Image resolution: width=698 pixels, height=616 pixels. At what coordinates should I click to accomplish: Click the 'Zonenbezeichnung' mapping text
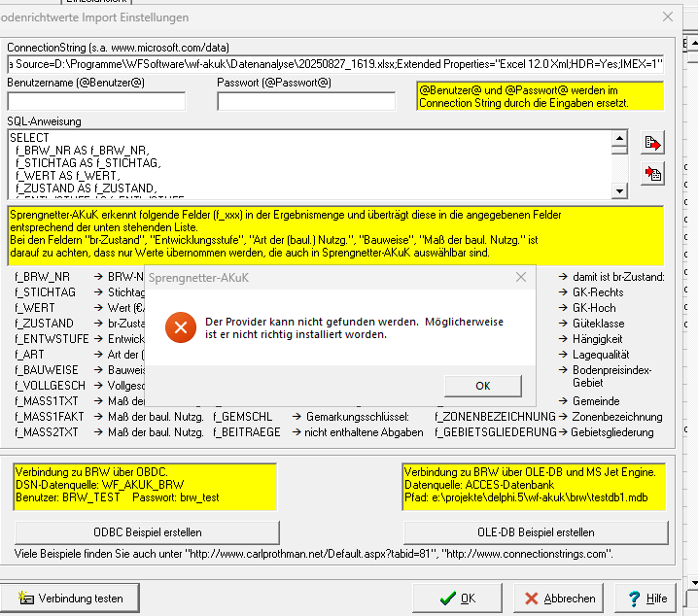[x=617, y=417]
